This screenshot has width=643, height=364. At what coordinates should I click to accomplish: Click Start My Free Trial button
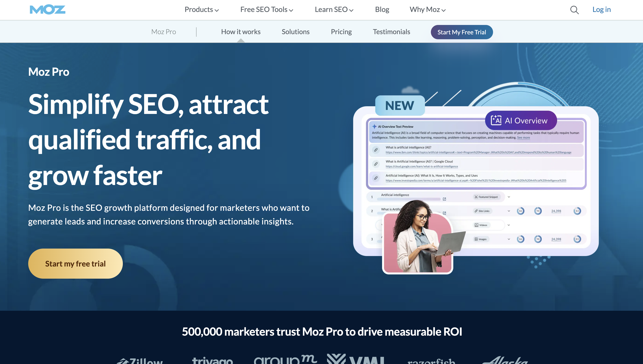click(x=462, y=32)
